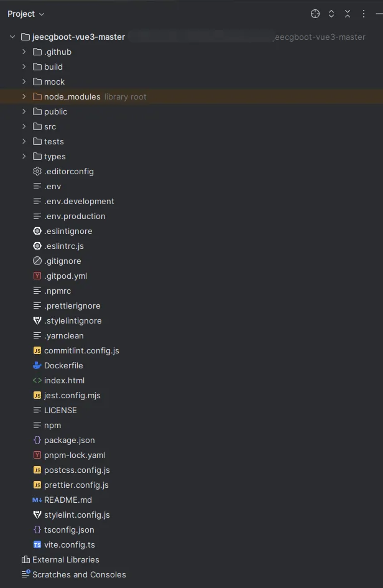Select the tsconfig.json file
Screen dimensions: 383x588
pos(69,530)
